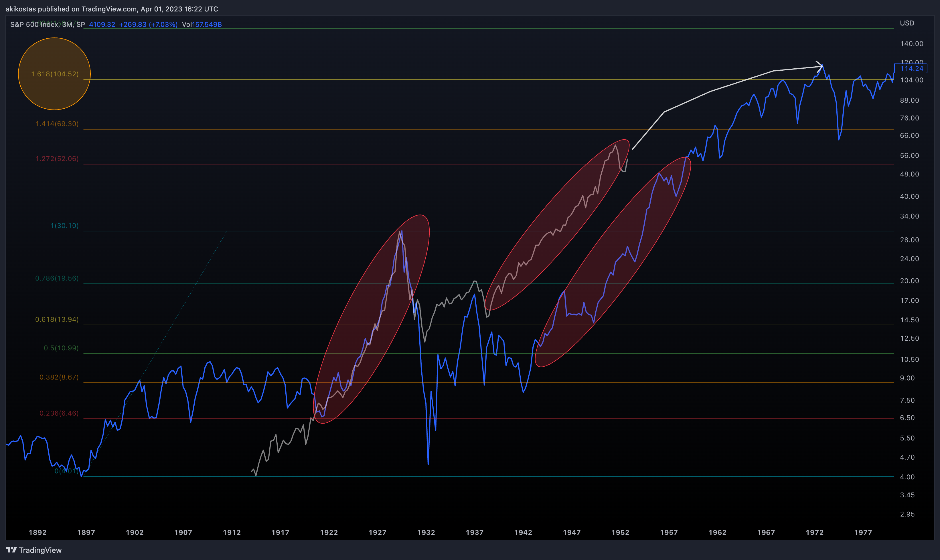Click the 0.5(10.99) Fibonacci label
The height and width of the screenshot is (560, 940).
(61, 348)
